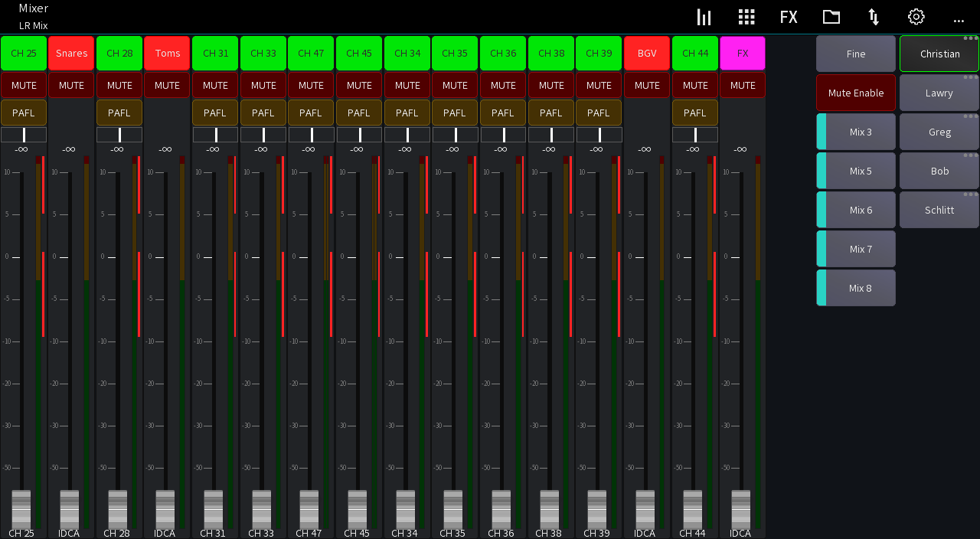This screenshot has width=980, height=539.
Task: Select the Toms channel name label
Action: (167, 53)
